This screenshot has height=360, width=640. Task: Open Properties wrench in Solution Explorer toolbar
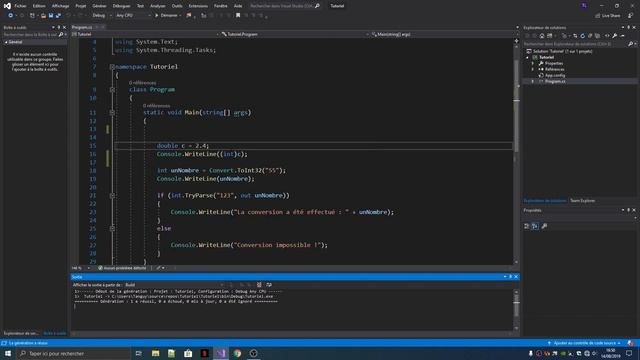point(615,36)
